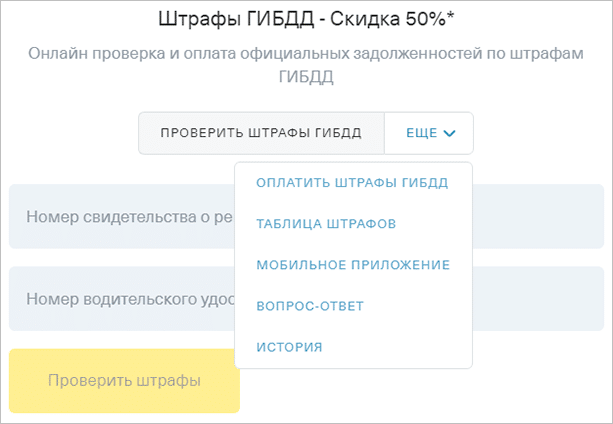The width and height of the screenshot is (613, 424).
Task: Go to МОБИЛЬНОЕ ПРИЛОЖЕНИЕ menu item
Action: [x=353, y=265]
